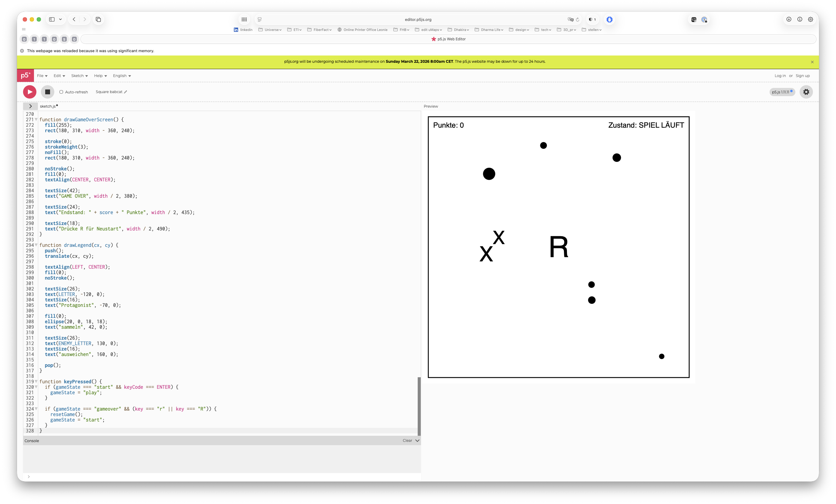Expand the sidebar file list chevron

(x=30, y=106)
